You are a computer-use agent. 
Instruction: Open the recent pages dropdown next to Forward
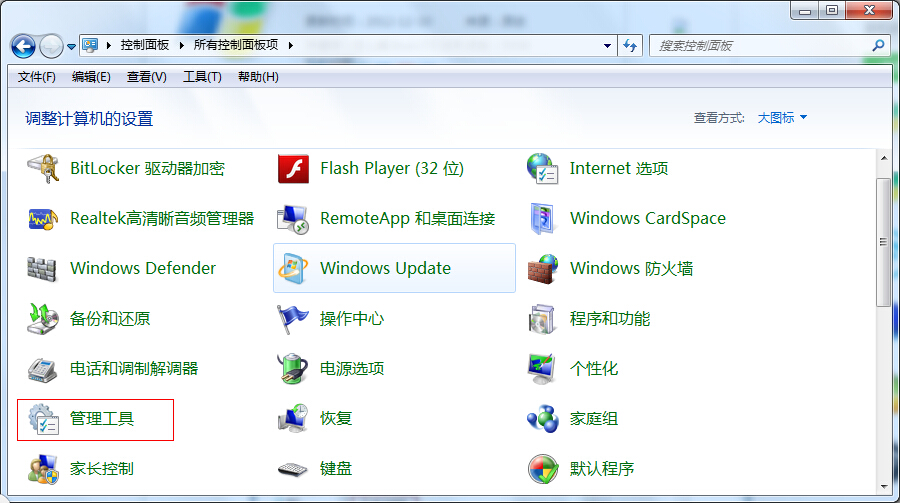pos(71,46)
